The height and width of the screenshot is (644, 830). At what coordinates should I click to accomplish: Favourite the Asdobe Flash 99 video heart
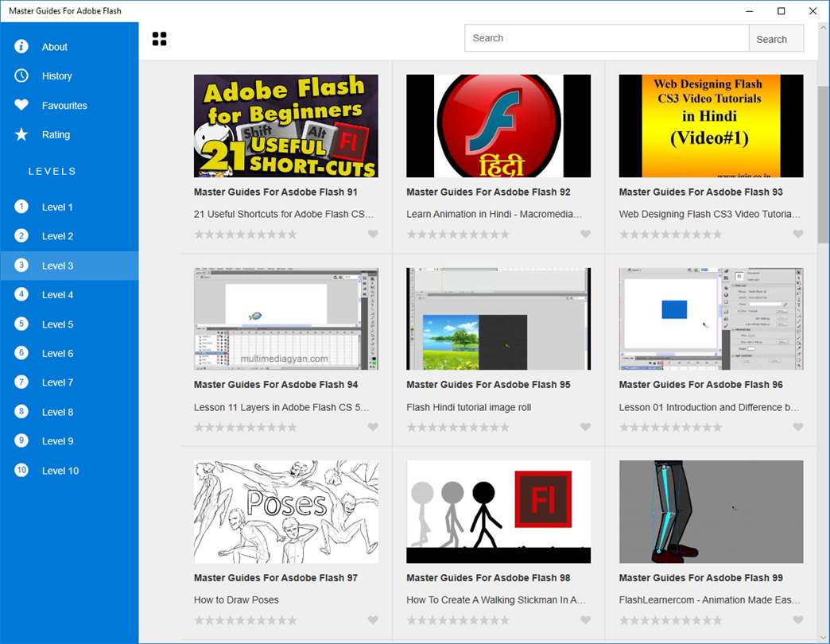798,619
